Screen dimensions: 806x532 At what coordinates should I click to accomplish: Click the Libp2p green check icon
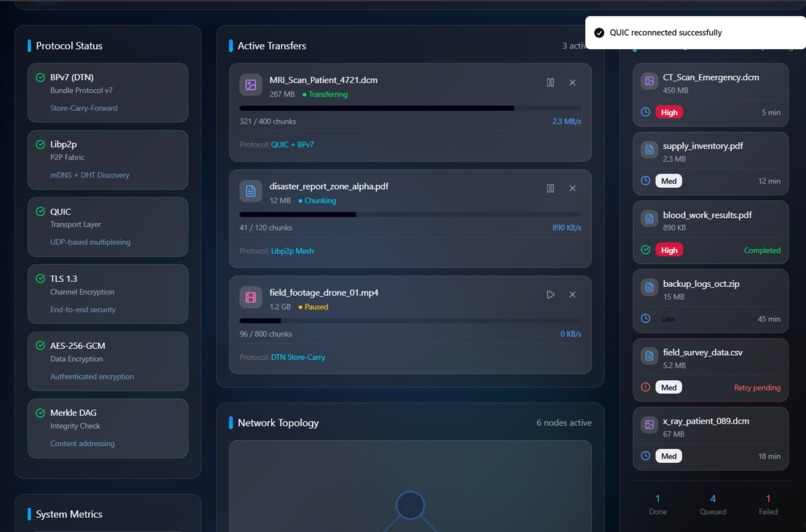point(40,144)
